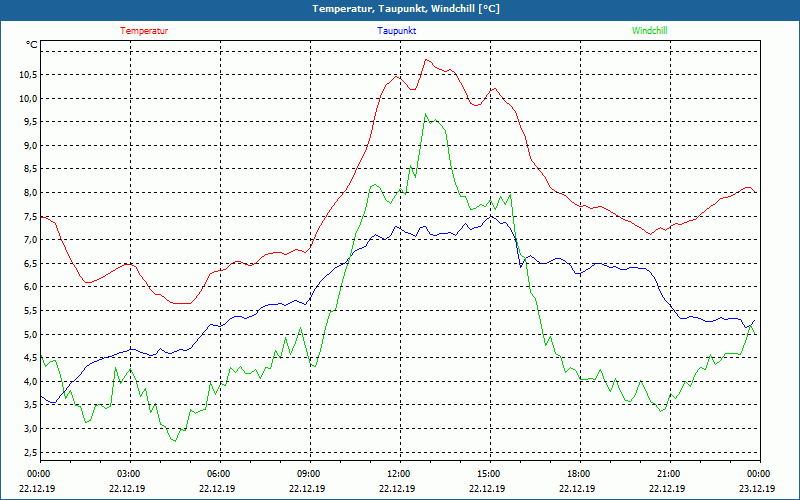Image resolution: width=800 pixels, height=500 pixels.
Task: Click the green windchill peak near 13:00
Action: coord(426,114)
